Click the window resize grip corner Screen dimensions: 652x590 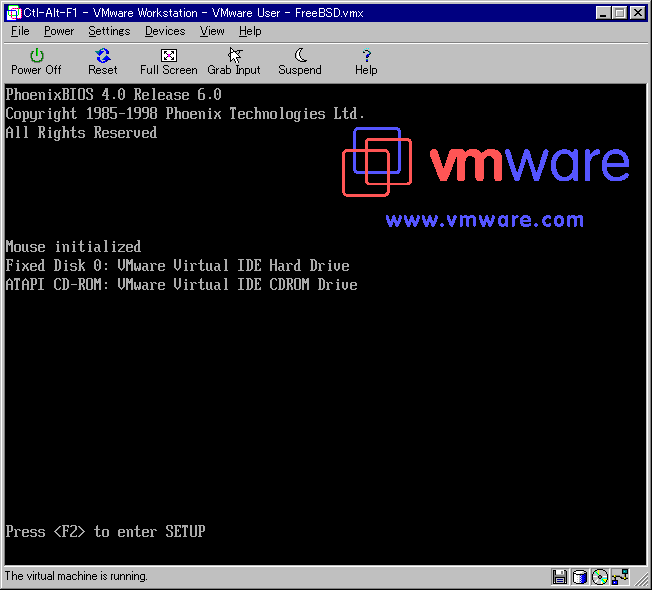click(x=642, y=580)
